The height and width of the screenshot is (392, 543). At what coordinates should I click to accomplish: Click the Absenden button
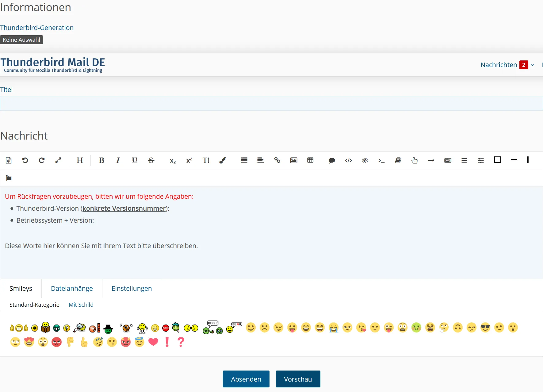point(246,379)
